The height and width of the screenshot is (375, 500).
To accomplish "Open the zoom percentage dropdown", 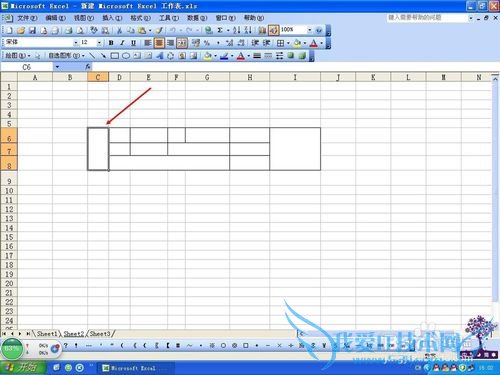I will coord(309,30).
